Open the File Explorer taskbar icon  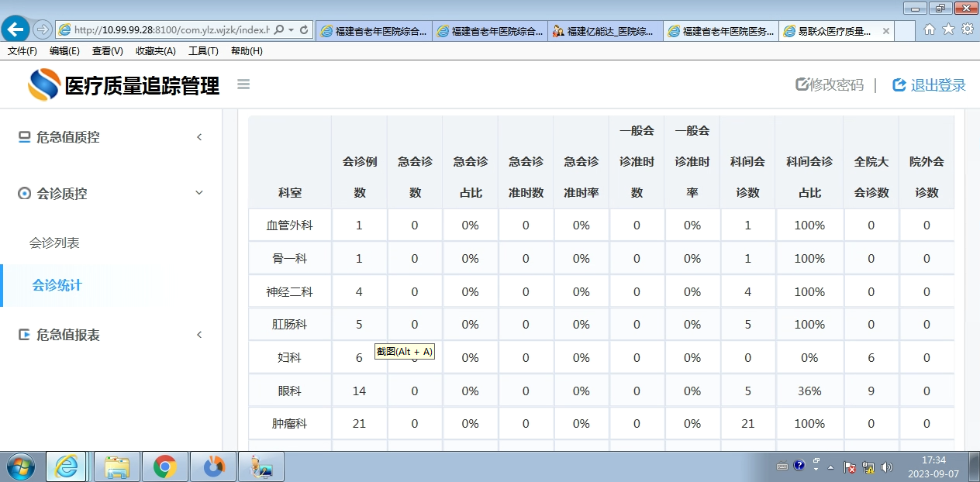[x=117, y=467]
